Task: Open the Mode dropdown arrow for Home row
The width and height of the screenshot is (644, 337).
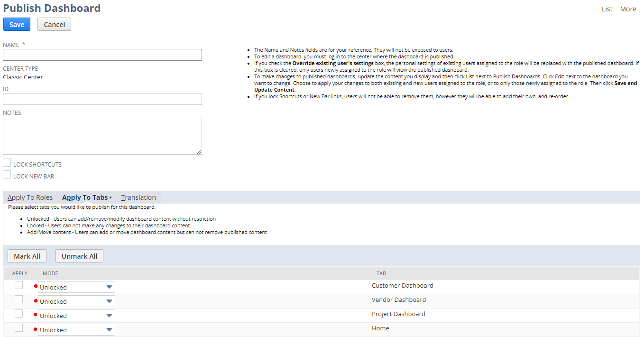Action: click(x=110, y=329)
